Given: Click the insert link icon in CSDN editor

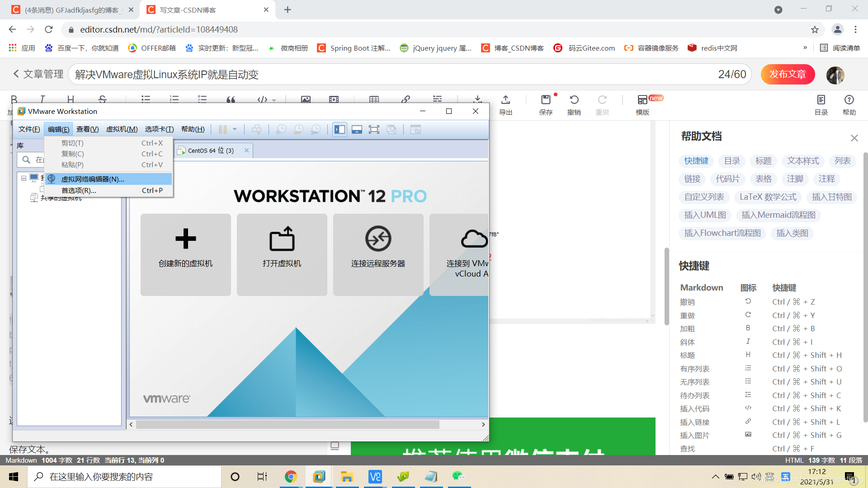Looking at the screenshot, I should coord(406,99).
